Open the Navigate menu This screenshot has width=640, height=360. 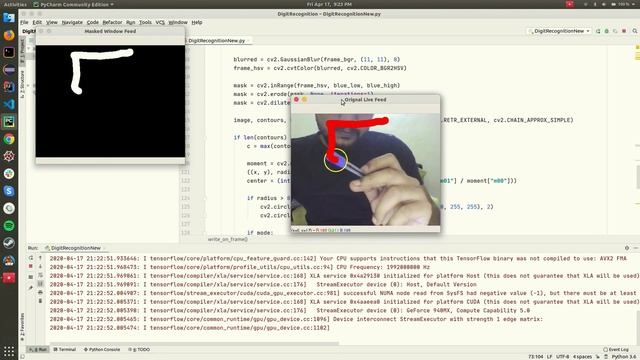point(72,22)
